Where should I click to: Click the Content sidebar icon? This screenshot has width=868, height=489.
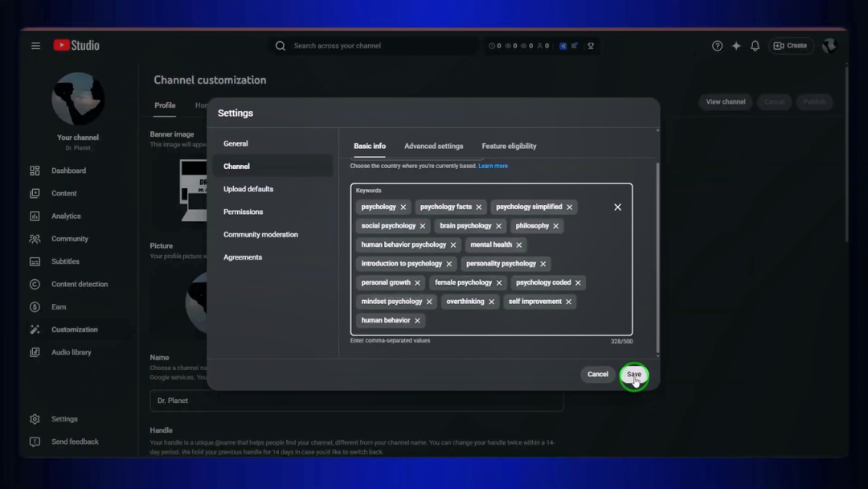pos(35,193)
